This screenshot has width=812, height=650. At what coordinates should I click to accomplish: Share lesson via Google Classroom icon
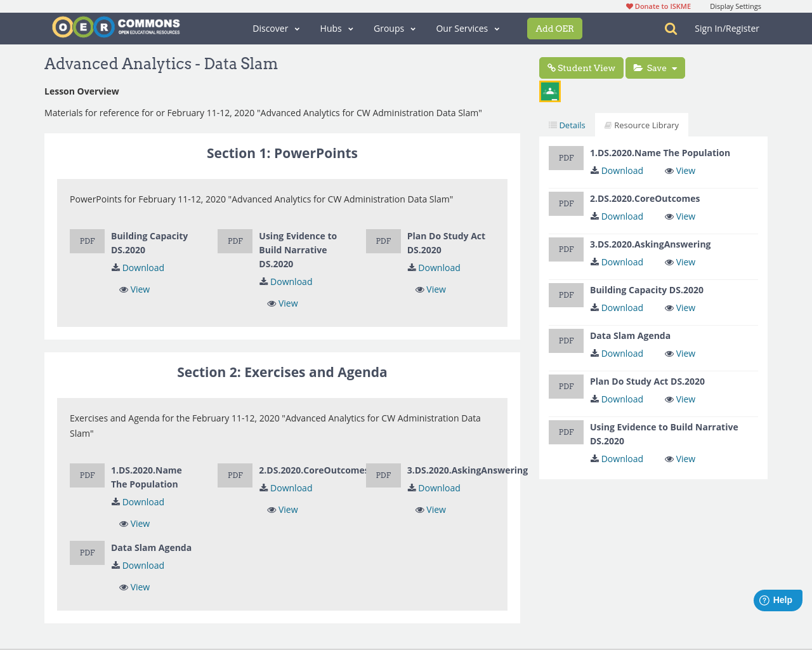click(x=549, y=91)
